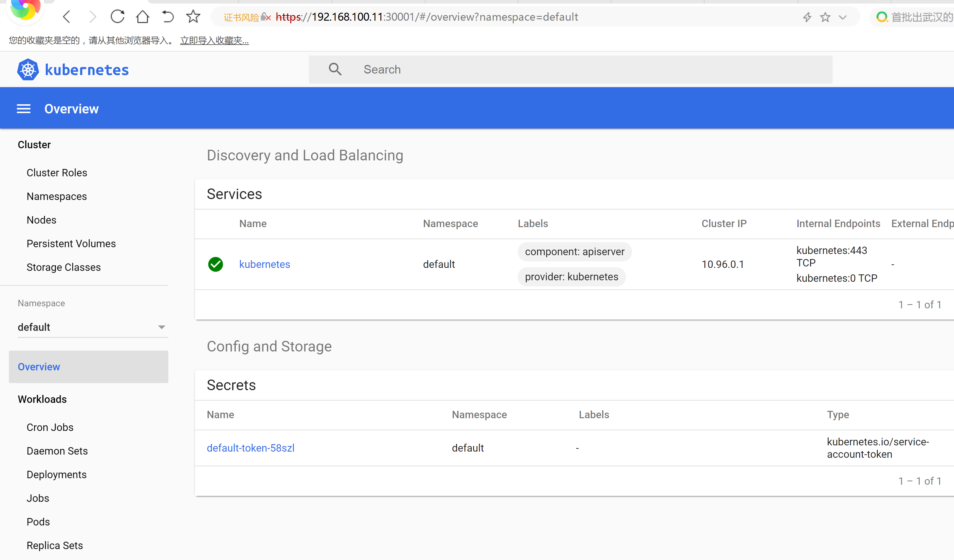954x560 pixels.
Task: Click Secrets table Type column header
Action: [x=838, y=415]
